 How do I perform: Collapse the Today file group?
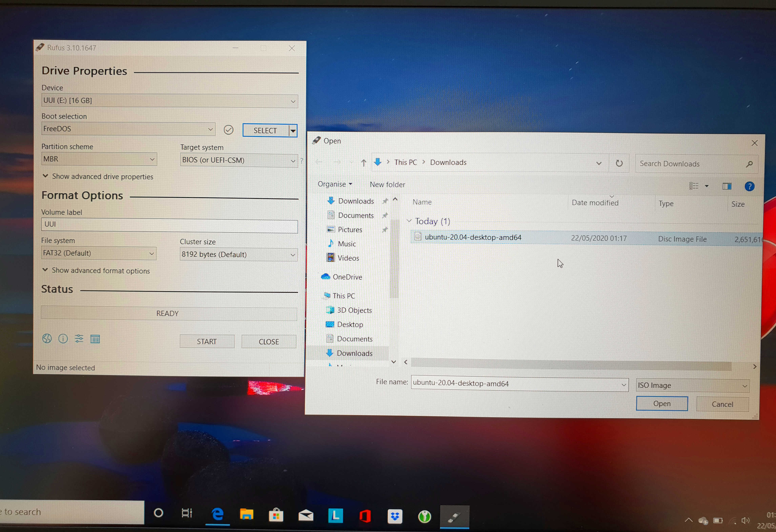(x=409, y=221)
